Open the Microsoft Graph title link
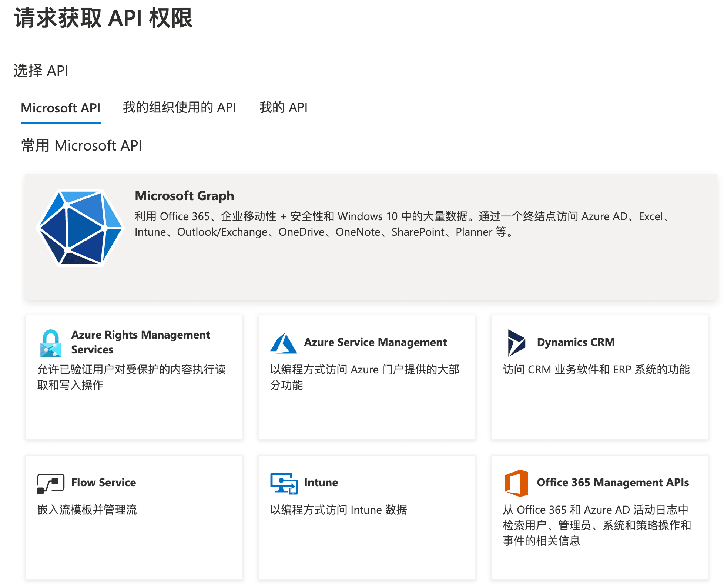The height and width of the screenshot is (588, 724). tap(184, 195)
